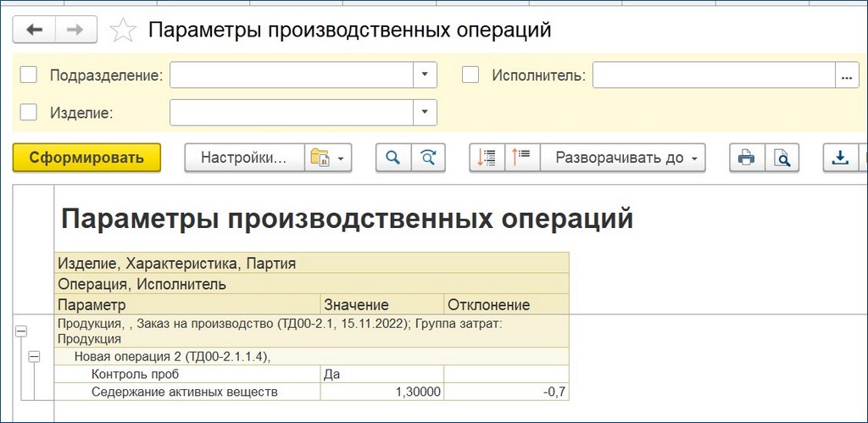Select the Значение column header
The width and height of the screenshot is (868, 423).
(x=382, y=304)
